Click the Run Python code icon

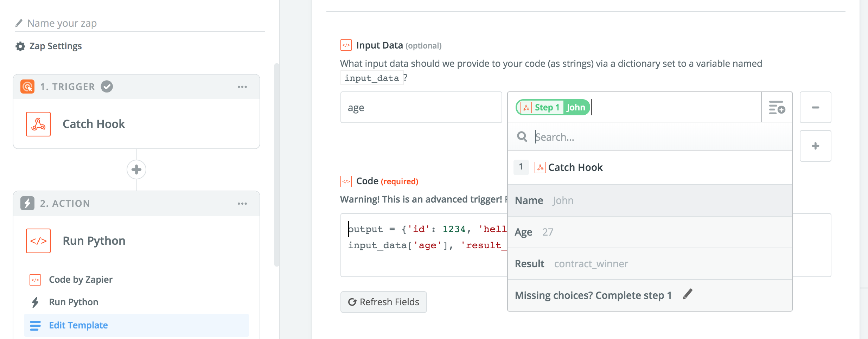pyautogui.click(x=38, y=241)
